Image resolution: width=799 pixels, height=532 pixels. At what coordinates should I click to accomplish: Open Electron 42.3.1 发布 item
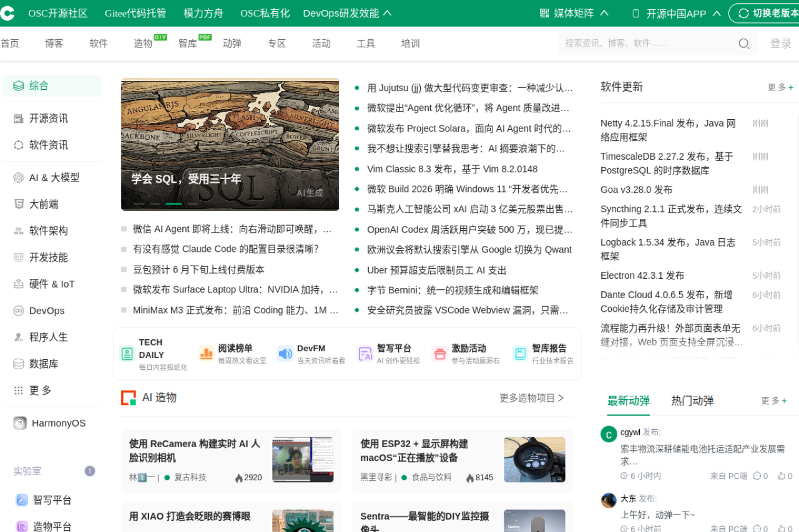pos(642,276)
